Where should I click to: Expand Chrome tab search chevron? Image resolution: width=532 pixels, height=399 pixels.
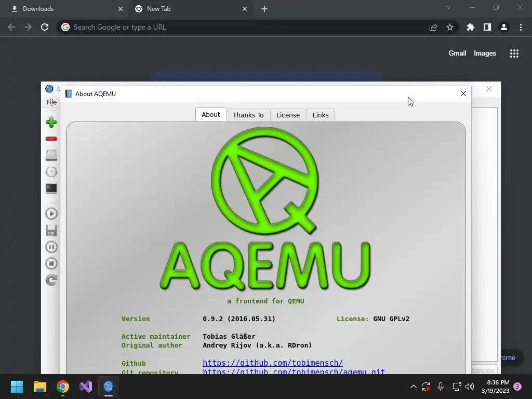point(448,7)
